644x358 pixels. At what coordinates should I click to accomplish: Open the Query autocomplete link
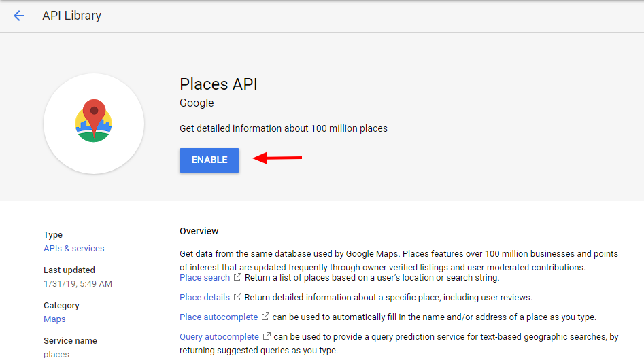[219, 337]
